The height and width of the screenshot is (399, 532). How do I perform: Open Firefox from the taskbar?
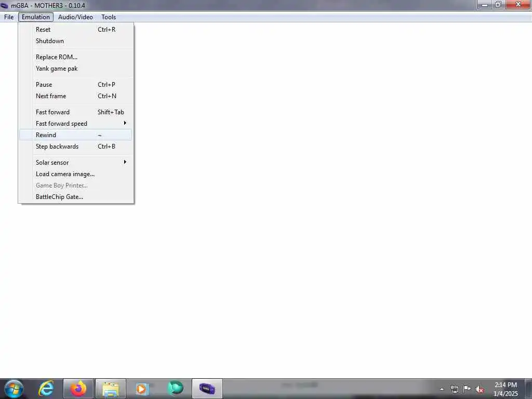pyautogui.click(x=78, y=389)
